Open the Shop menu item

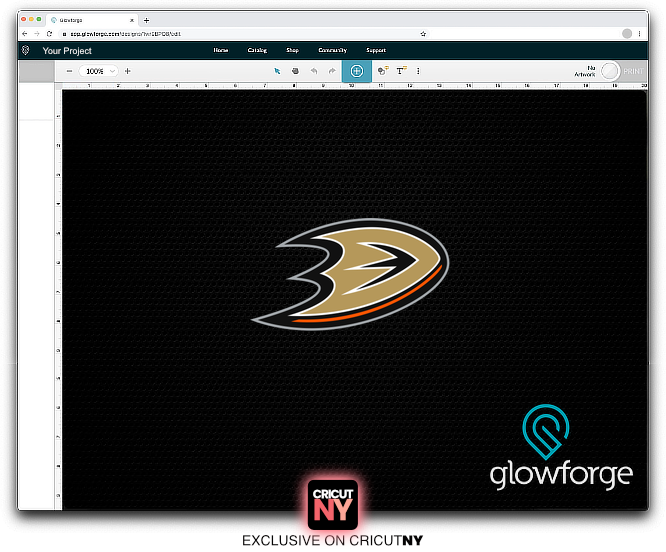[x=292, y=50]
